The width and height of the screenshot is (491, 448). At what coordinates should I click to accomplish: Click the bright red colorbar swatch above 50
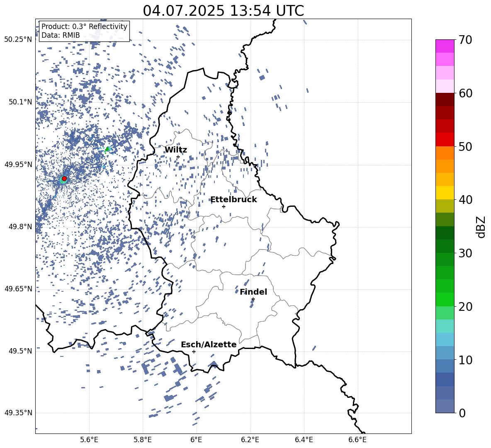click(445, 140)
